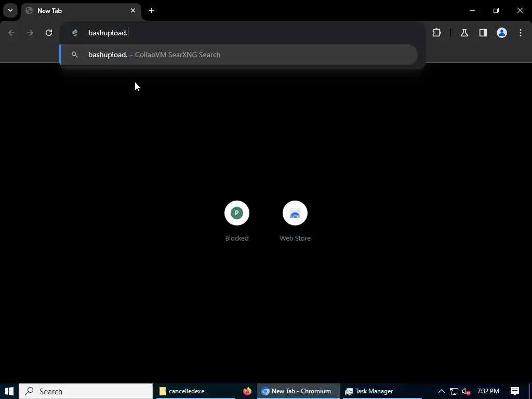Open the Windows Start menu
Image resolution: width=532 pixels, height=399 pixels.
(x=9, y=391)
